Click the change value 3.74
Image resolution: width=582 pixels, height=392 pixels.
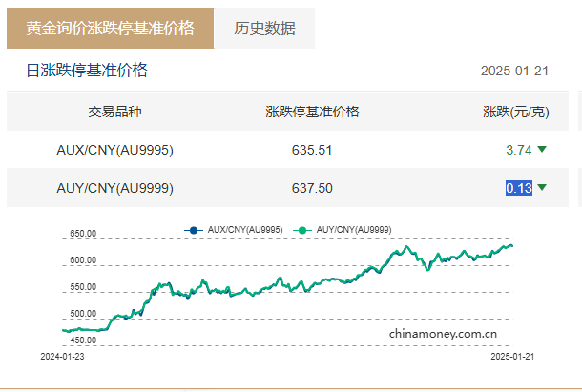click(x=519, y=150)
